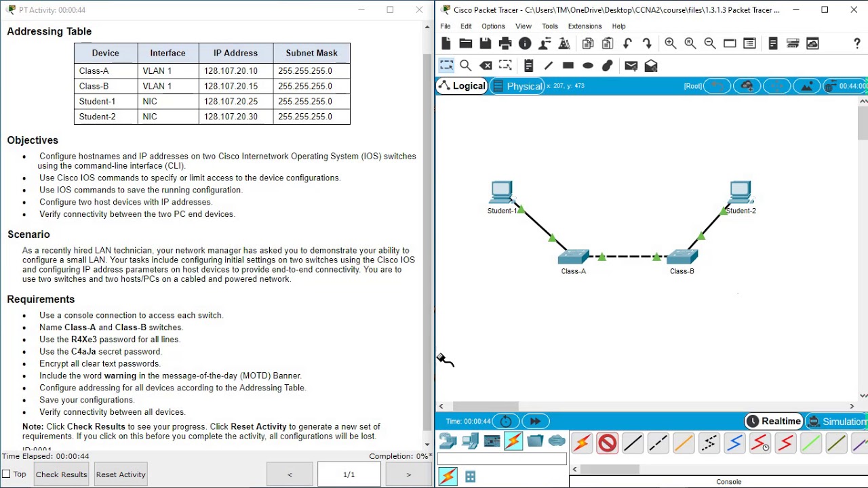
Task: Pick Copper Cross-Over dashed cable
Action: coord(658,443)
